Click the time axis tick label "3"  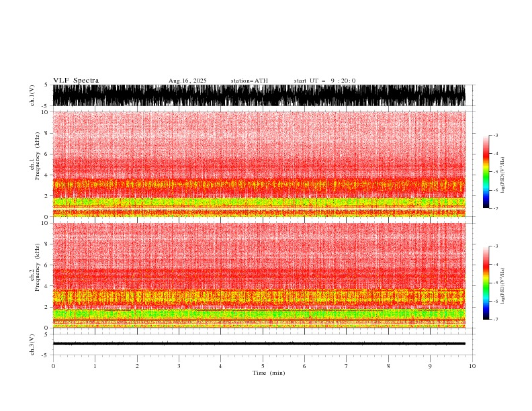click(x=179, y=366)
